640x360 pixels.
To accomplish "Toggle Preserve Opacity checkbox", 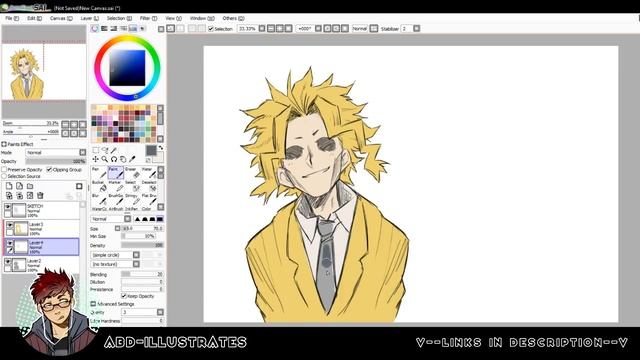I will click(x=4, y=169).
